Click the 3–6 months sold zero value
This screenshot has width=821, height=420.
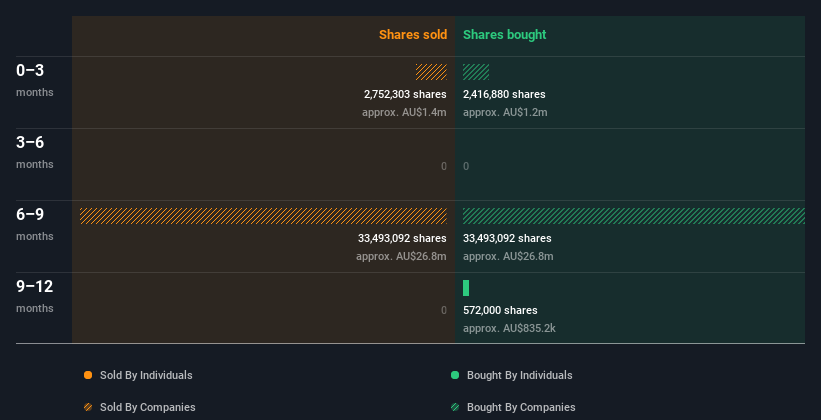click(444, 167)
